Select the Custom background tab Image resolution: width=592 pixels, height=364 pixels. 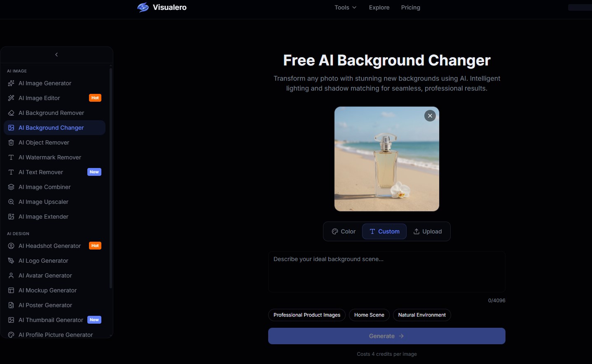(384, 231)
